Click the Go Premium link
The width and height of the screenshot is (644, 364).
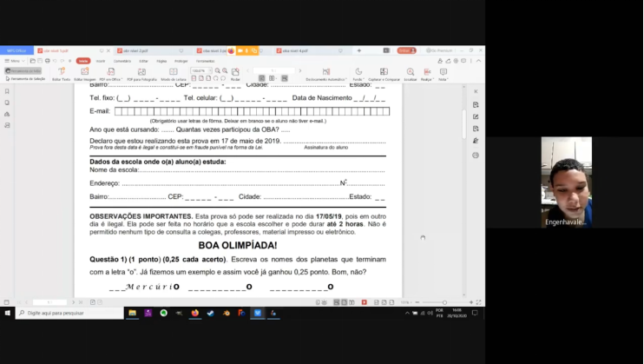click(x=439, y=50)
